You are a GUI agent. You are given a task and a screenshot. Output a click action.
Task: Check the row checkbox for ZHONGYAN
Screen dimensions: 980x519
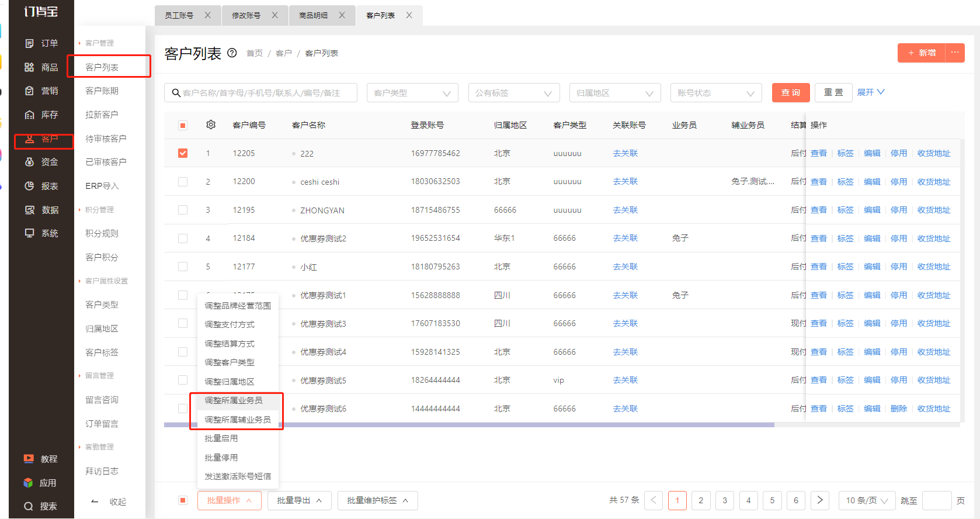pyautogui.click(x=183, y=210)
